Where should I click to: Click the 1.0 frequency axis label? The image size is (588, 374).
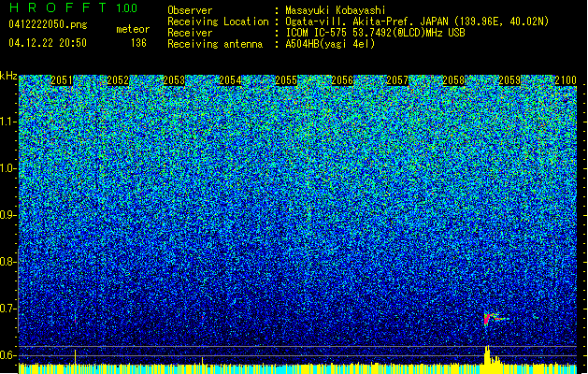pyautogui.click(x=8, y=168)
